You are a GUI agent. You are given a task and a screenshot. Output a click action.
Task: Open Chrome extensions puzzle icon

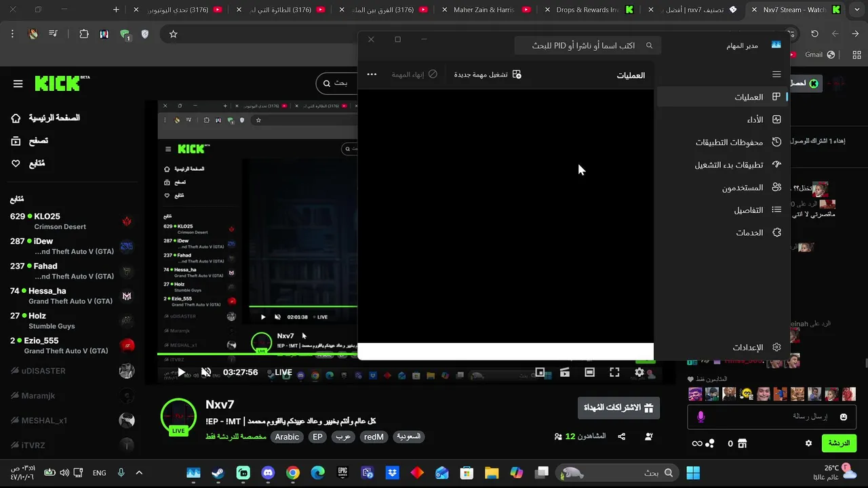coord(84,34)
